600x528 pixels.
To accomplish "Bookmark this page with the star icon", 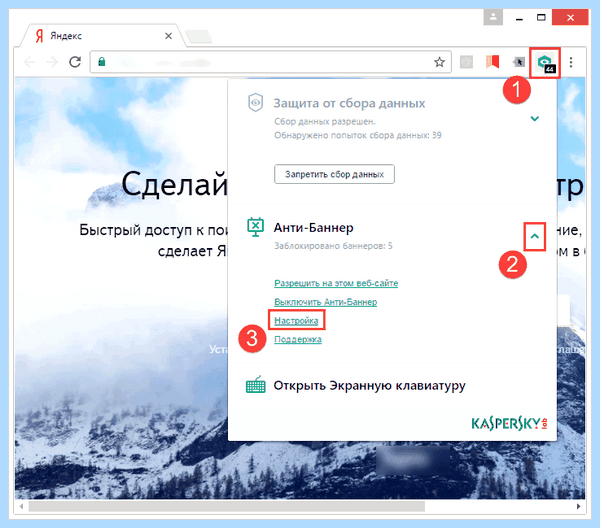I will point(439,62).
